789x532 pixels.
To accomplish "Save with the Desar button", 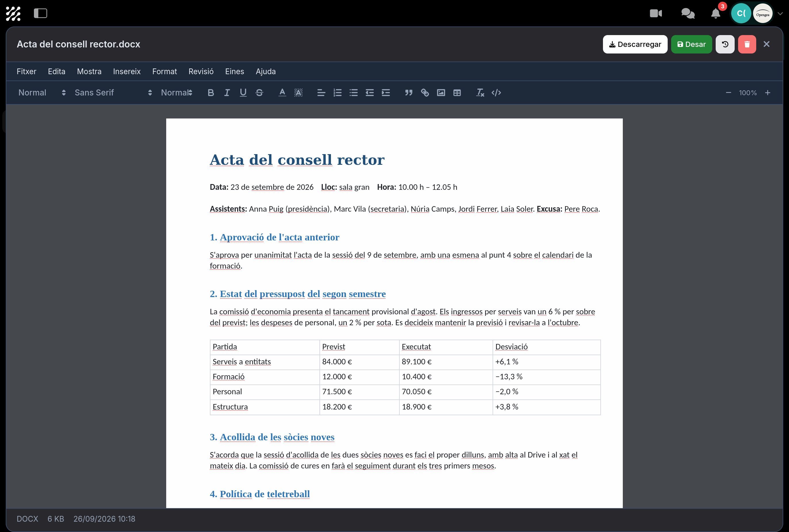I will [x=691, y=44].
